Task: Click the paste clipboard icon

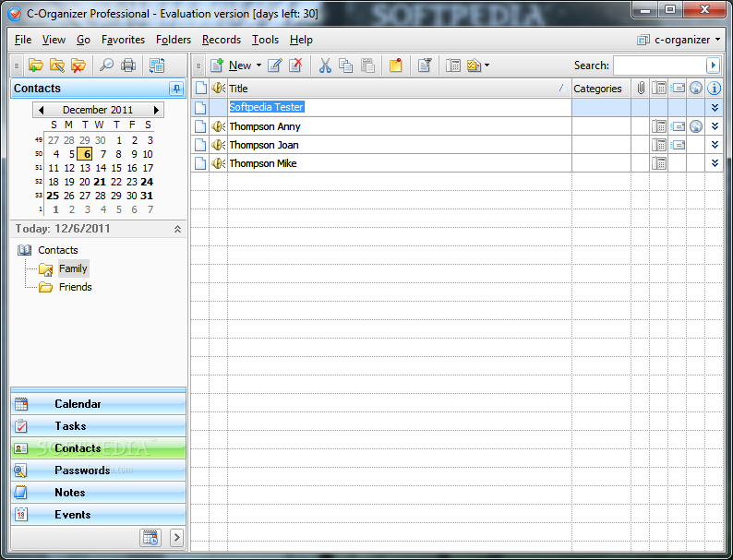Action: pyautogui.click(x=368, y=66)
